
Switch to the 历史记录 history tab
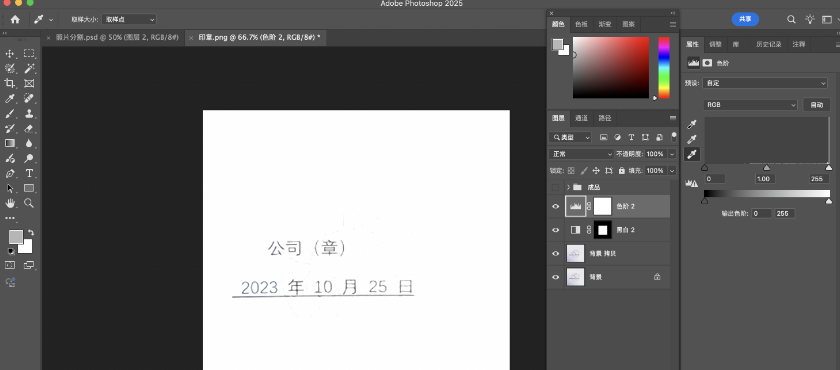(x=769, y=44)
